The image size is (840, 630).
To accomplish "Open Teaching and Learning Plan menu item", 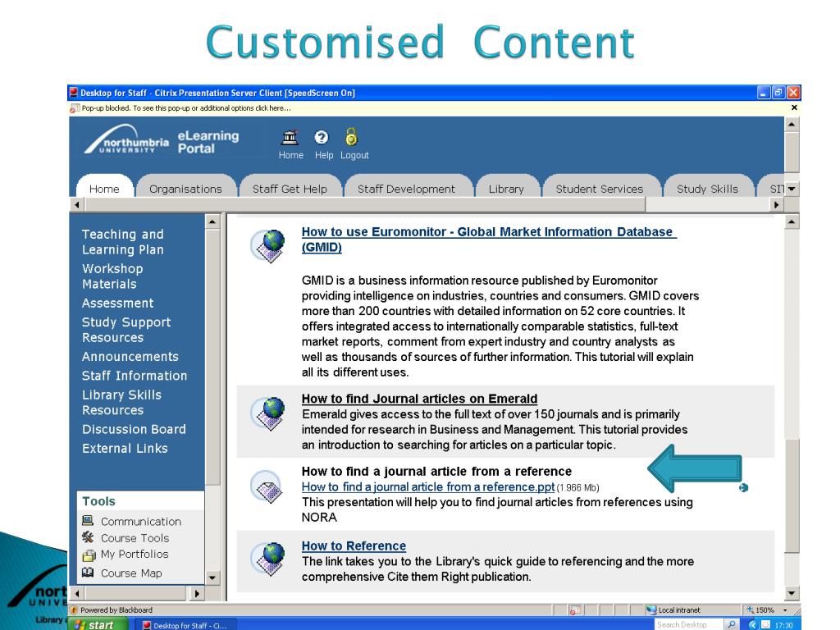I will click(x=123, y=242).
